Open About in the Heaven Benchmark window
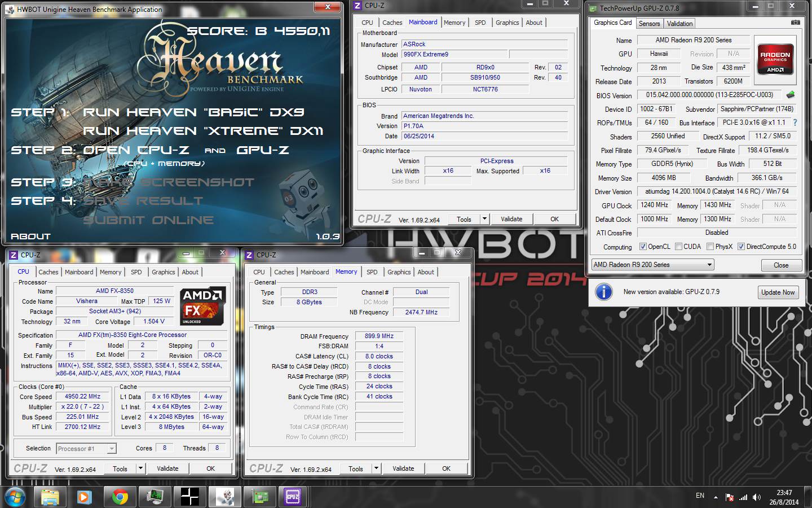This screenshot has height=508, width=812. click(30, 237)
